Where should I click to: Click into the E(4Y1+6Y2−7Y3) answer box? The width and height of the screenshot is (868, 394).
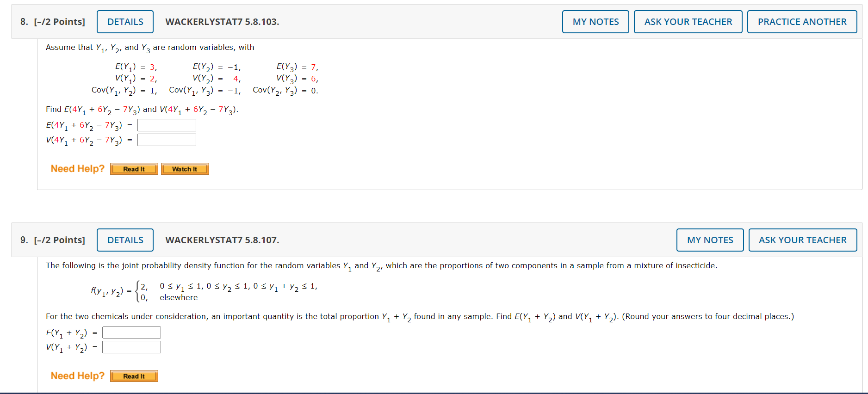coord(166,124)
